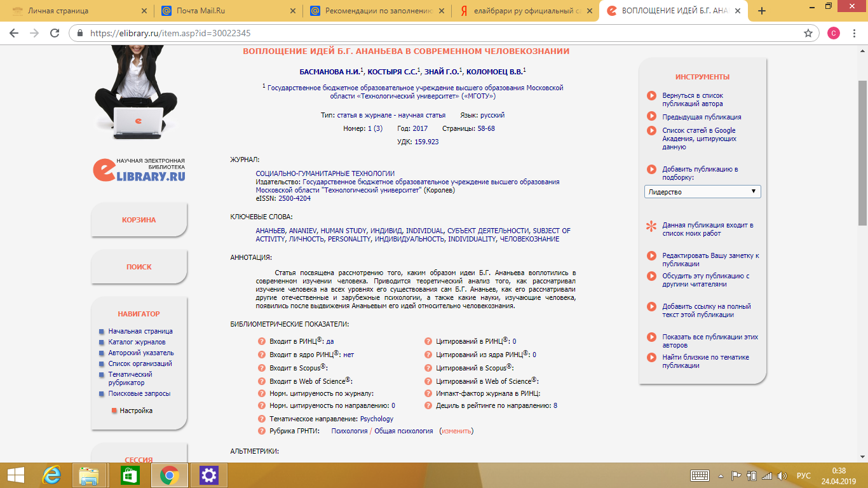Click the eLIBRARY.RU logo

coord(139,169)
